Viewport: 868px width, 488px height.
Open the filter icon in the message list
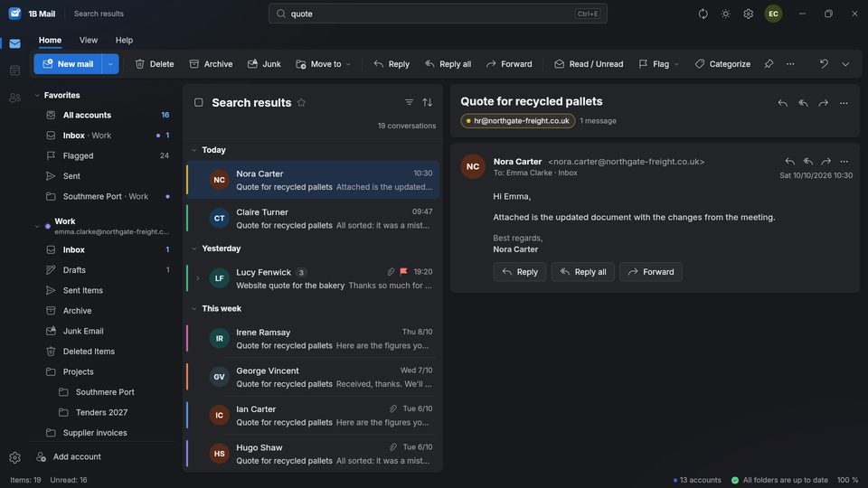point(409,102)
